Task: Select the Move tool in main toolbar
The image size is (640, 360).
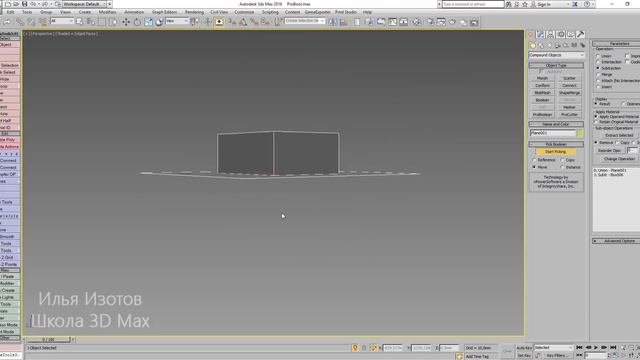Action: [x=126, y=22]
